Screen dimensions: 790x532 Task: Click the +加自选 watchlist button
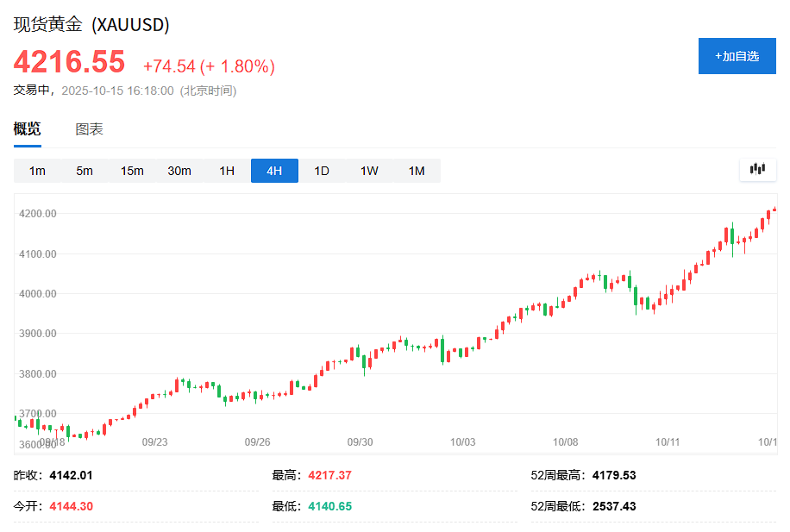click(737, 55)
